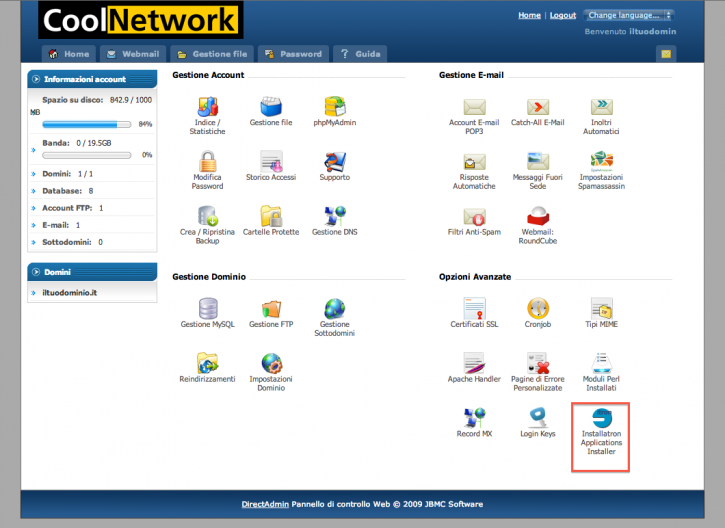Open the Guida help tab

[360, 54]
